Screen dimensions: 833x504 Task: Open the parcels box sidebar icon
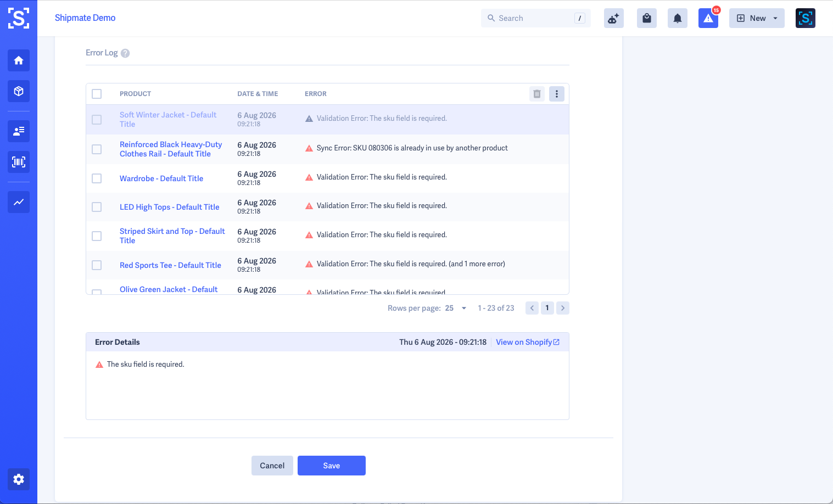point(19,91)
